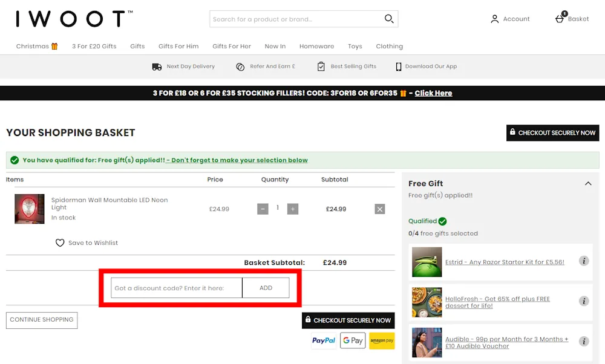Show info for HelloFresh offer
This screenshot has width=605, height=364.
[x=584, y=301]
